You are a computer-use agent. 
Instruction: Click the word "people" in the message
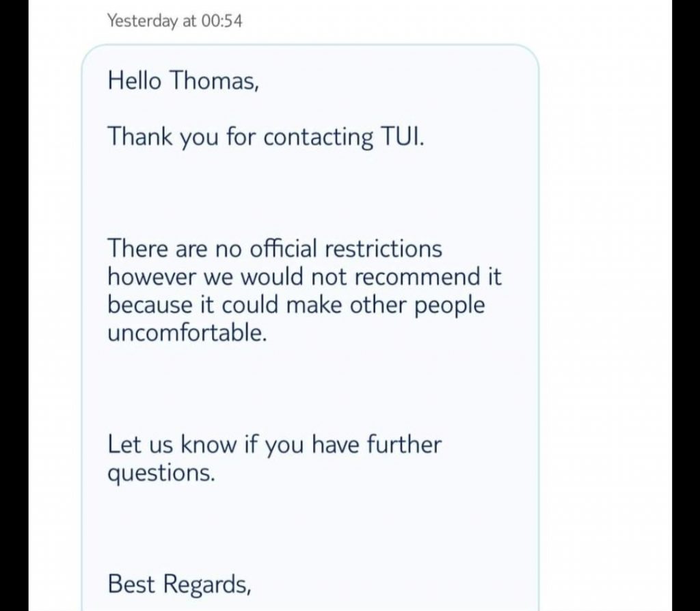pos(450,305)
